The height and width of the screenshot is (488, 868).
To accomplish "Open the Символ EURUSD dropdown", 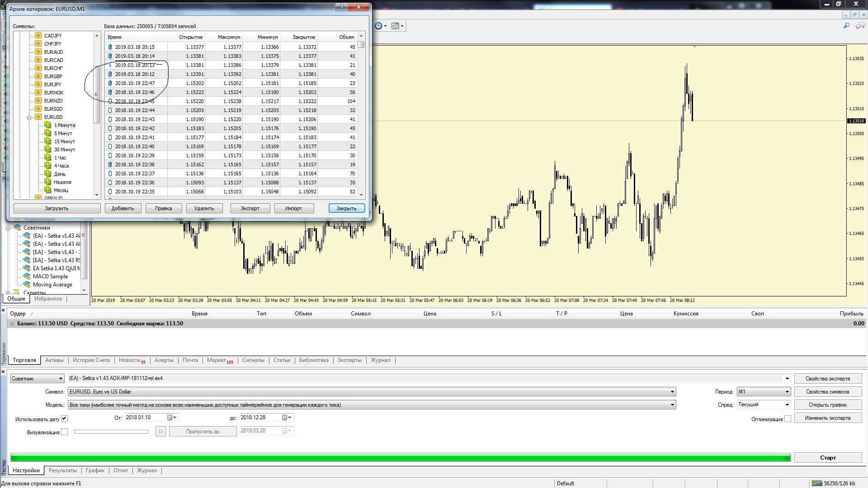I will 672,392.
